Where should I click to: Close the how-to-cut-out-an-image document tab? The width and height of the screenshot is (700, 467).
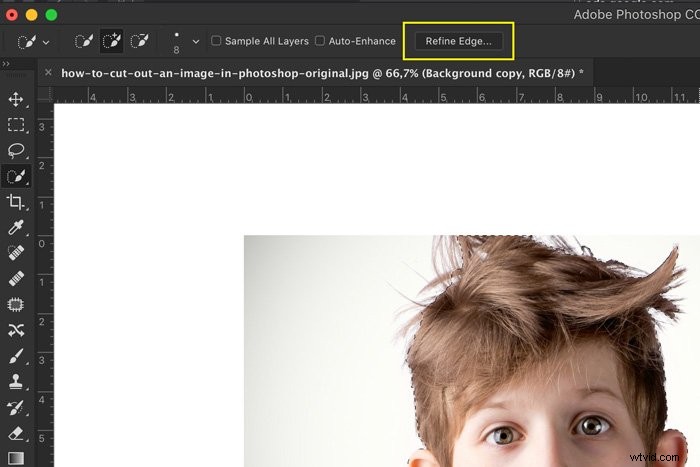(x=48, y=72)
